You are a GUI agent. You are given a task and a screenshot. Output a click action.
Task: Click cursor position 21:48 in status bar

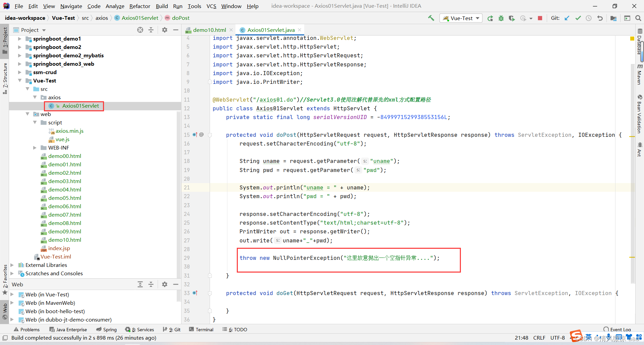tap(522, 338)
